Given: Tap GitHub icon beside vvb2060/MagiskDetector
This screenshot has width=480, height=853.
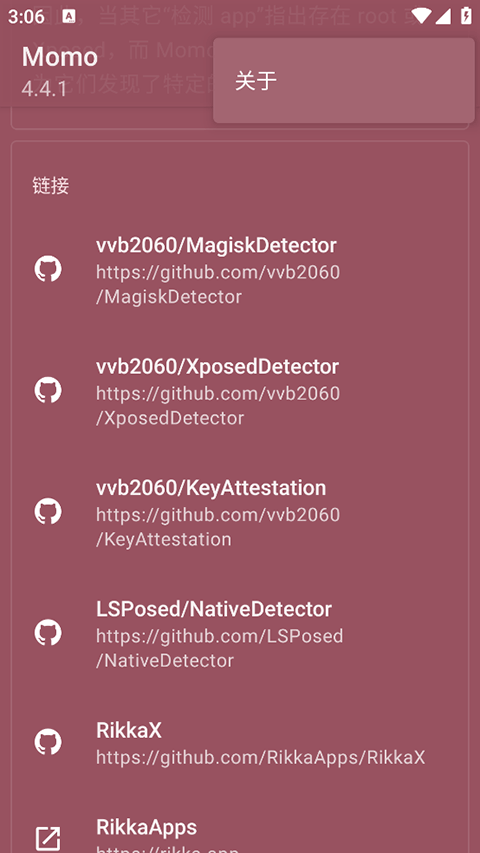Looking at the screenshot, I should click(x=48, y=269).
